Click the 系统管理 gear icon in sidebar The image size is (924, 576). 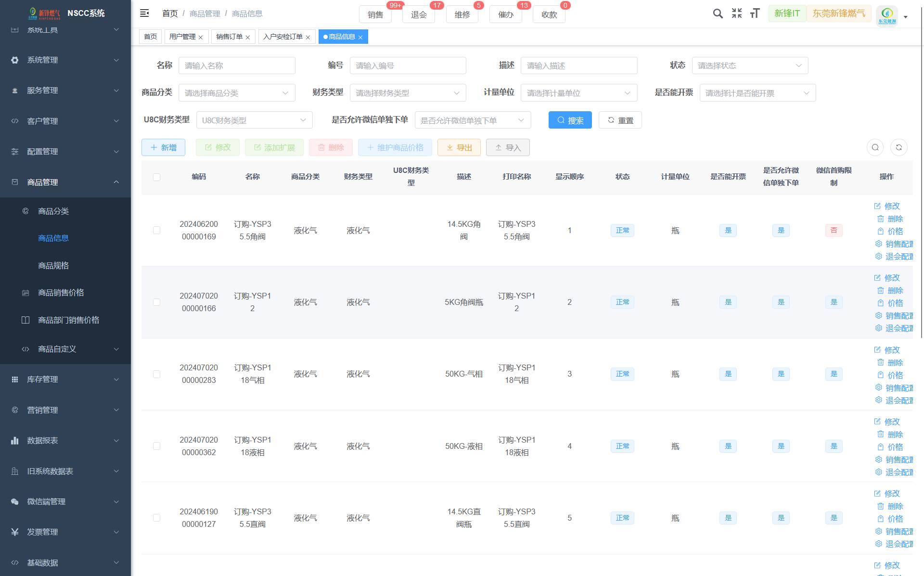pos(15,60)
